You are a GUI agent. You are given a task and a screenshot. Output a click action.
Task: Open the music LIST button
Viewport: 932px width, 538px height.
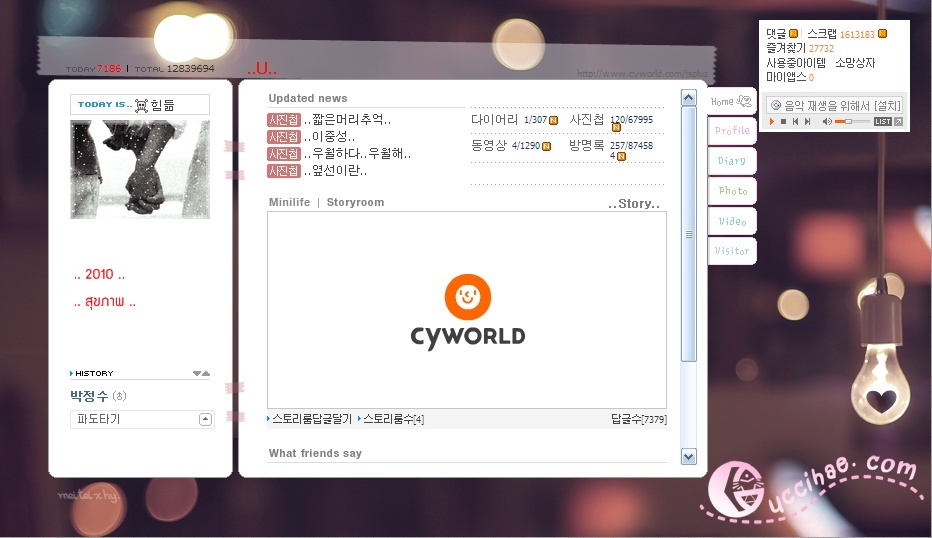(883, 121)
